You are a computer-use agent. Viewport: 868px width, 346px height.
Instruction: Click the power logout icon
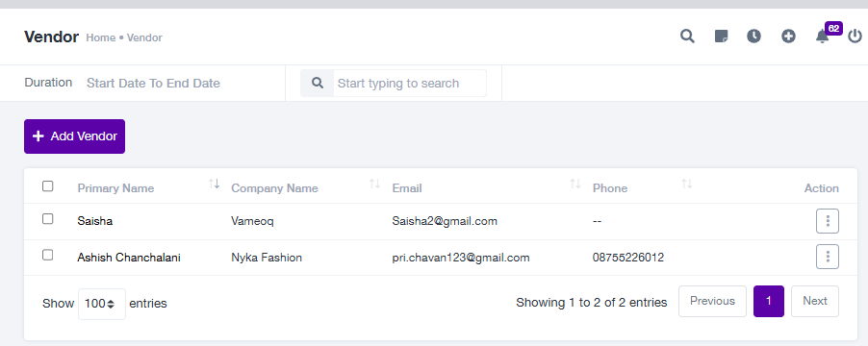tap(855, 37)
